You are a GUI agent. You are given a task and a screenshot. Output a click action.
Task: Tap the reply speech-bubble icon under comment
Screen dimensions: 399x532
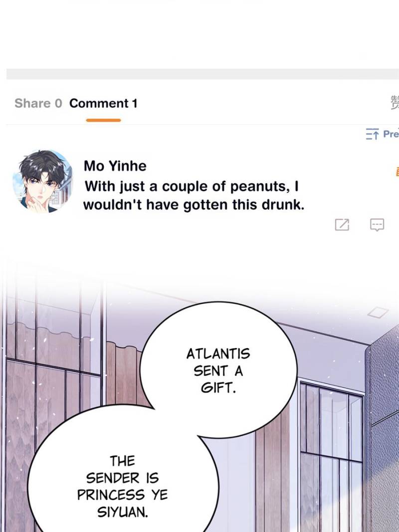pos(377,225)
